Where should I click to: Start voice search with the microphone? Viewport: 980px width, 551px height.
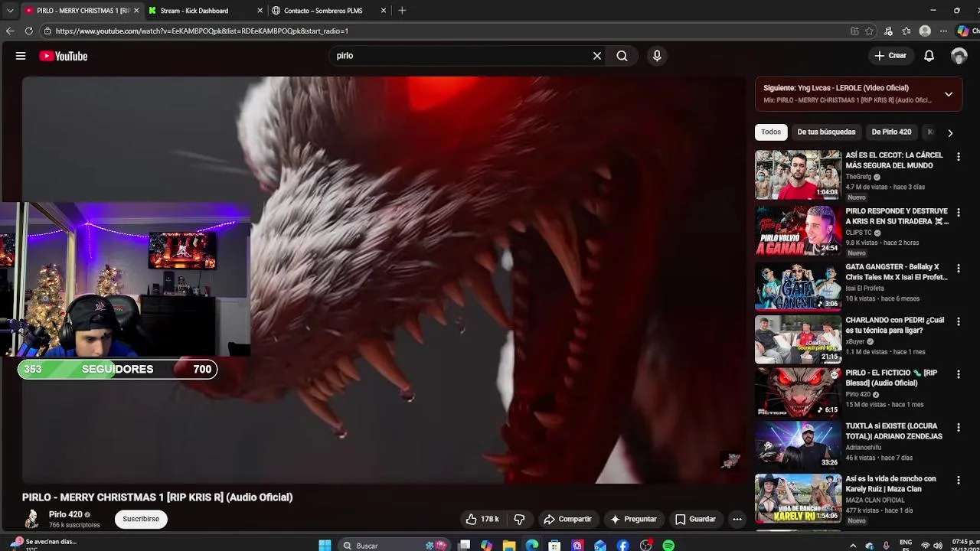(657, 56)
